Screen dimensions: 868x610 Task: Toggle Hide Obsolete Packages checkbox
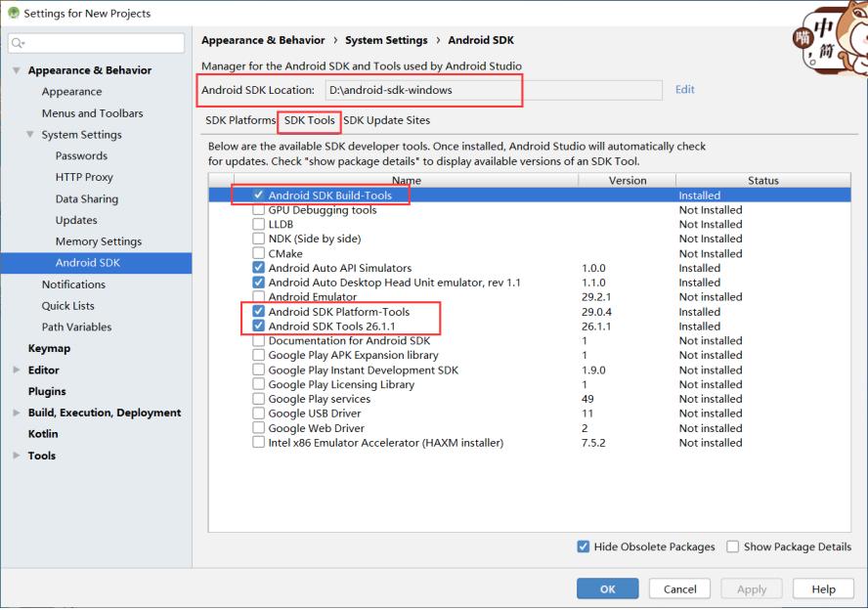(x=583, y=546)
